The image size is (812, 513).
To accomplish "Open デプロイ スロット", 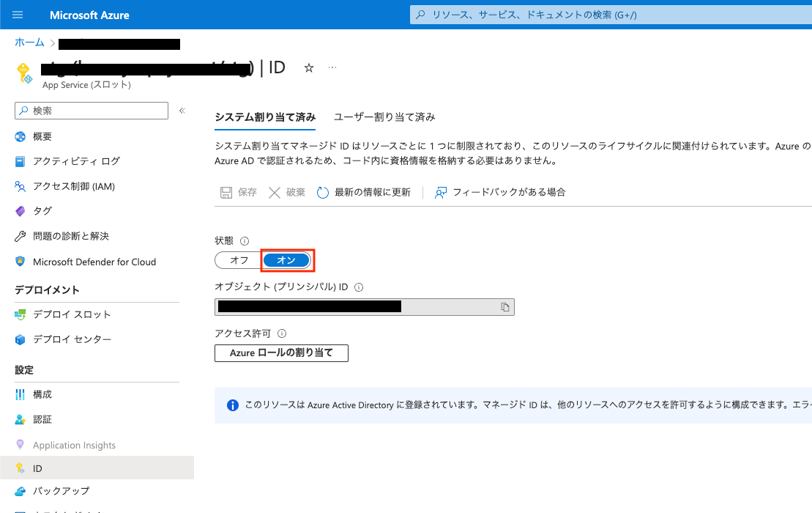I will (72, 314).
